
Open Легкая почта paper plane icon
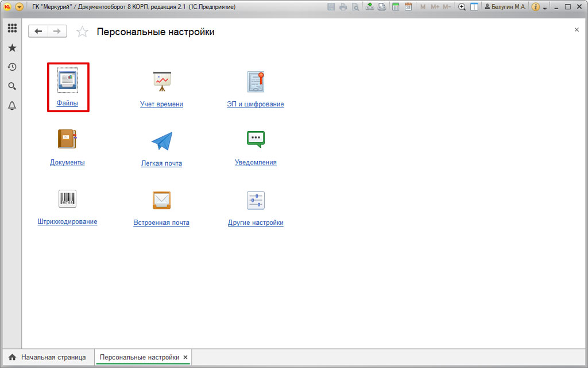pyautogui.click(x=162, y=141)
